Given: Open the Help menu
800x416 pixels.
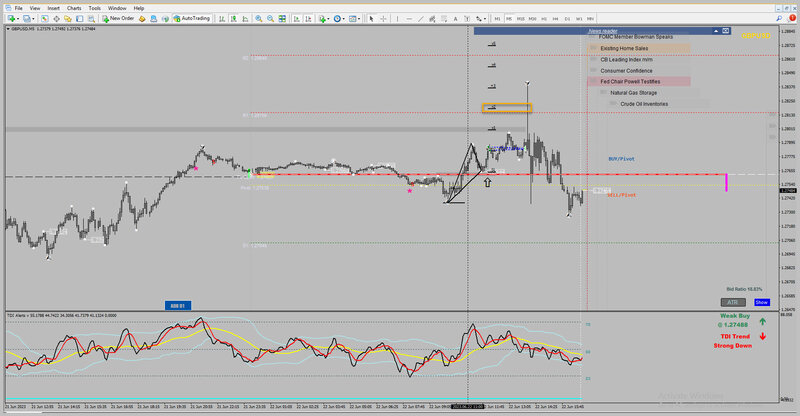Looking at the screenshot, I should pyautogui.click(x=139, y=8).
